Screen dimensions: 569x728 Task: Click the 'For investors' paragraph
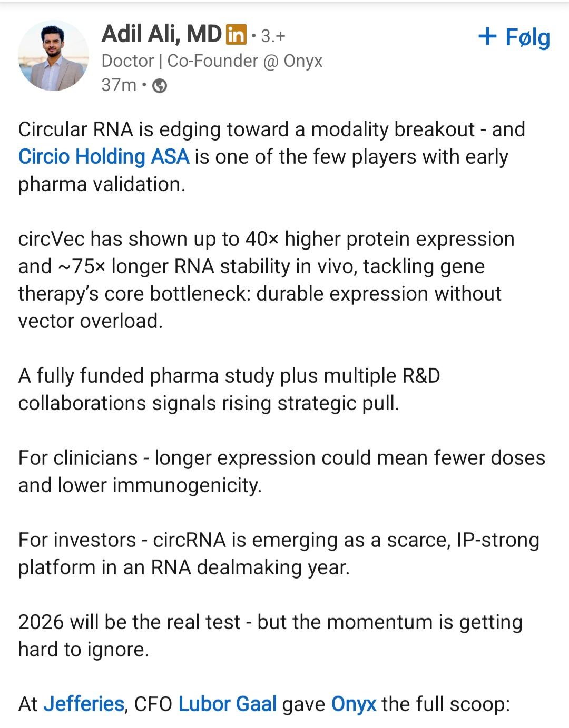tap(278, 554)
